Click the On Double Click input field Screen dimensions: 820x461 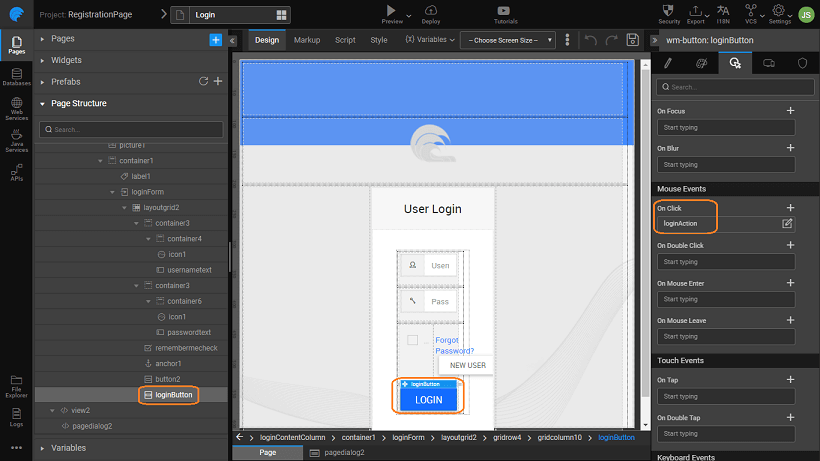coord(725,262)
